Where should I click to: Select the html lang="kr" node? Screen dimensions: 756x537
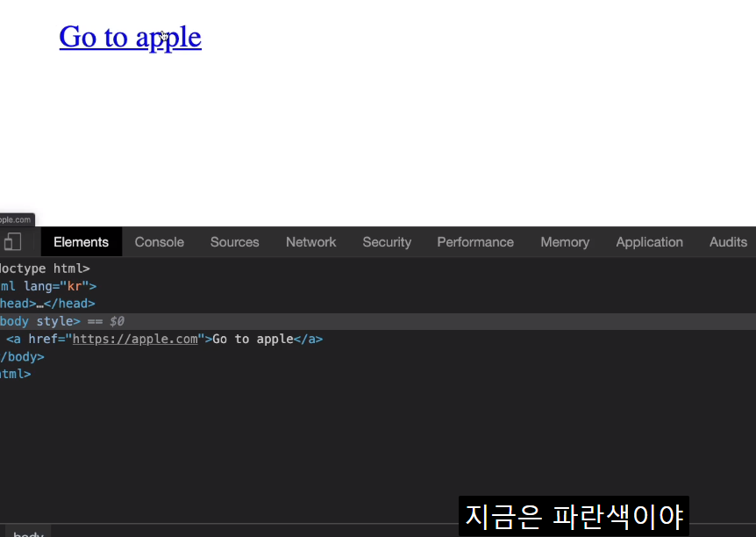[48, 286]
